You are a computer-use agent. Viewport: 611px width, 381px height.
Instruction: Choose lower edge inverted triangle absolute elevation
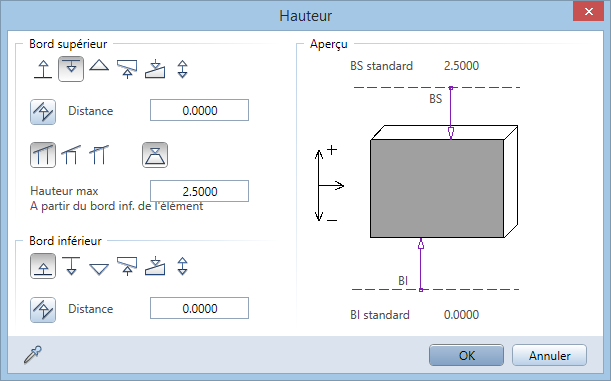click(99, 270)
